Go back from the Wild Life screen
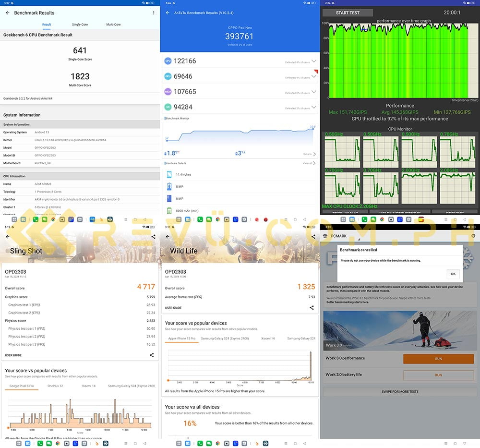This screenshot has width=480, height=448. point(168,237)
